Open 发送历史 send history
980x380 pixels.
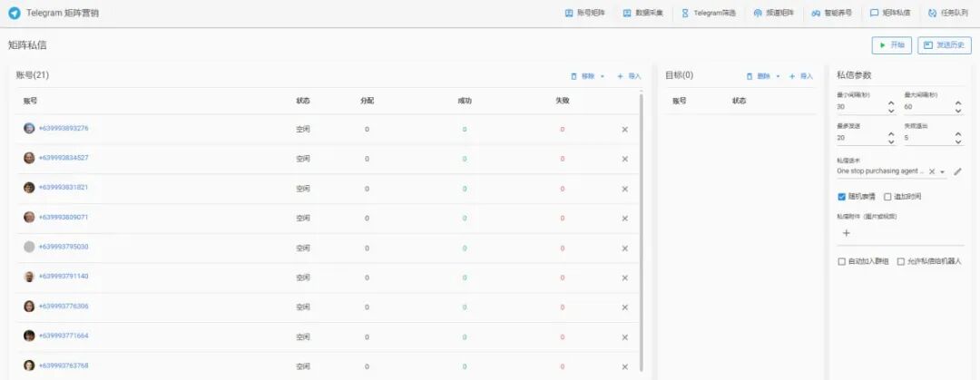click(x=945, y=45)
